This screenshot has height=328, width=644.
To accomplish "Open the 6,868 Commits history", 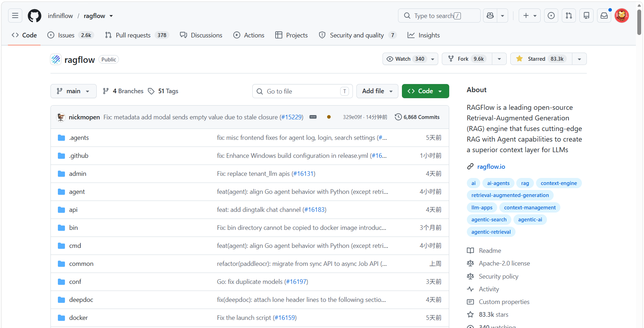I will tap(417, 117).
